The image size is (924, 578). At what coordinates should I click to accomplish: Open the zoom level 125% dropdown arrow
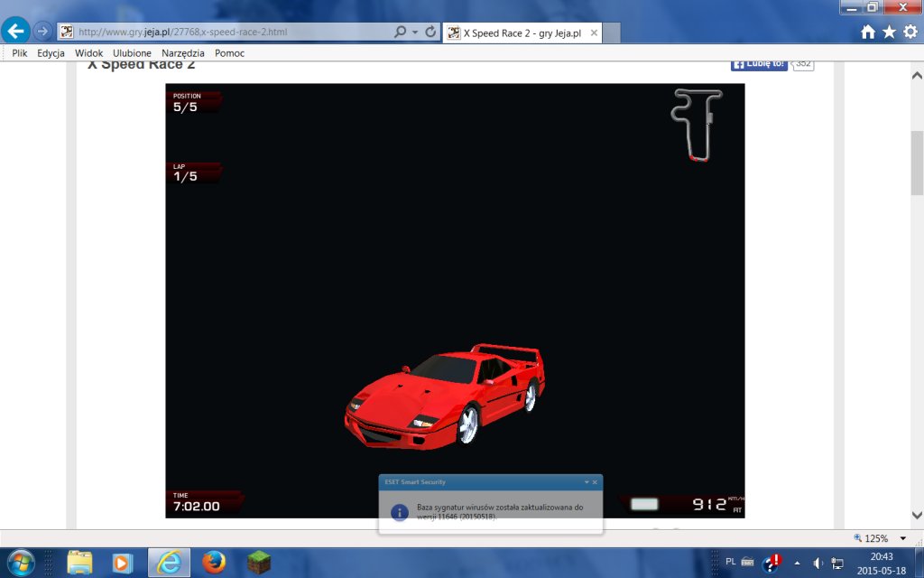pyautogui.click(x=903, y=538)
